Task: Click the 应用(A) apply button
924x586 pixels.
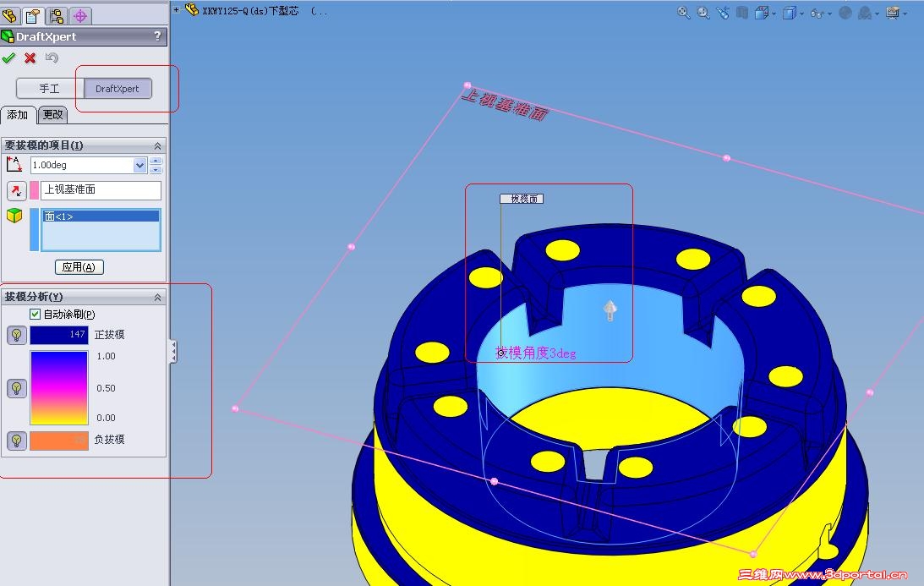Action: tap(79, 267)
